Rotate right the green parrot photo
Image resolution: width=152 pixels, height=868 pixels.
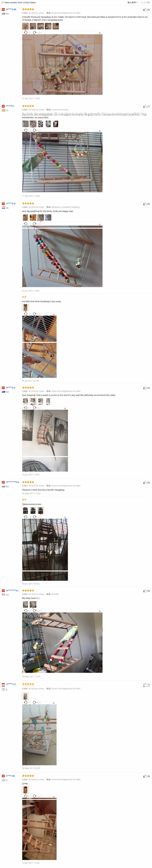pos(37,130)
